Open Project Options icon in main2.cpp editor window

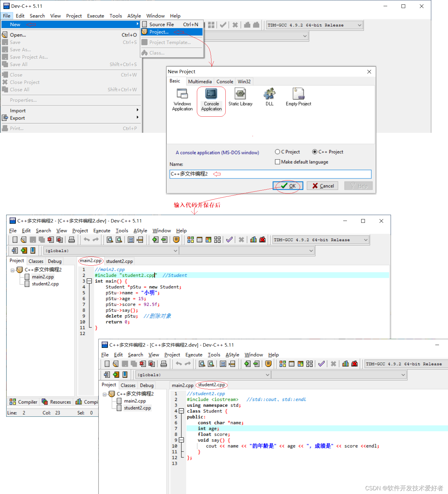pyautogui.click(x=176, y=240)
